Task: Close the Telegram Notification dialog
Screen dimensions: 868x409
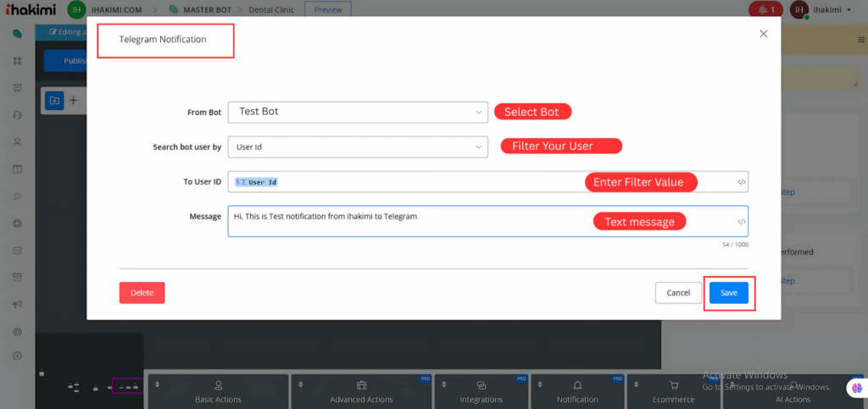Action: tap(763, 34)
